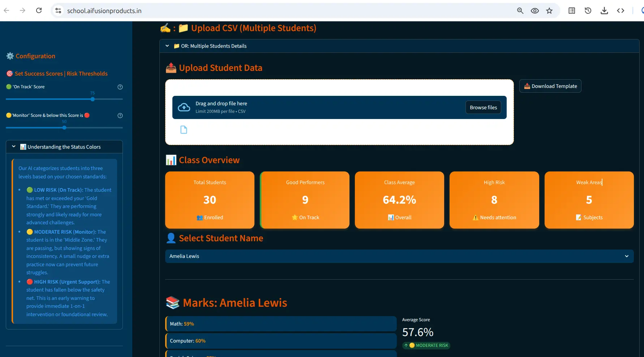Click LOW RISK (On Track) description
The width and height of the screenshot is (644, 357).
[x=69, y=206]
